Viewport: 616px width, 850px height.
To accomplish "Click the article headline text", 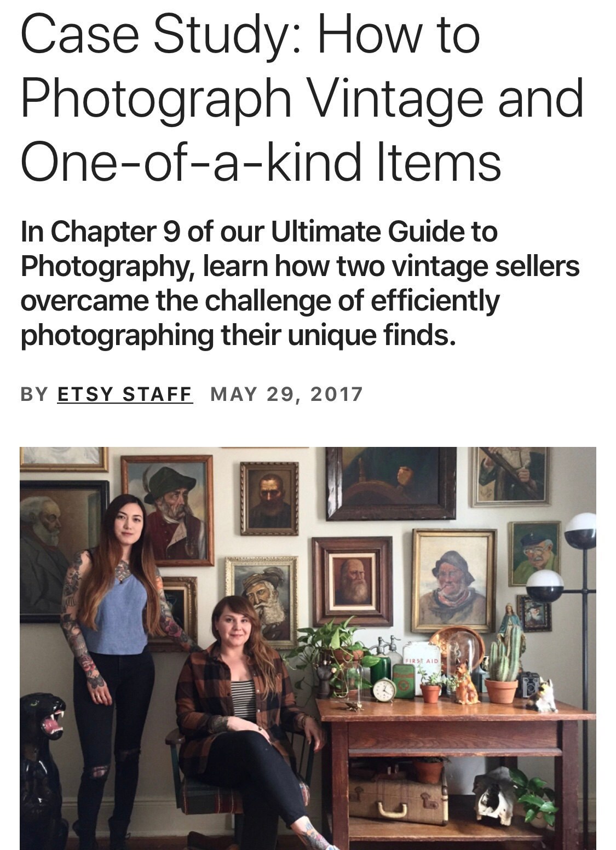I will point(302,99).
